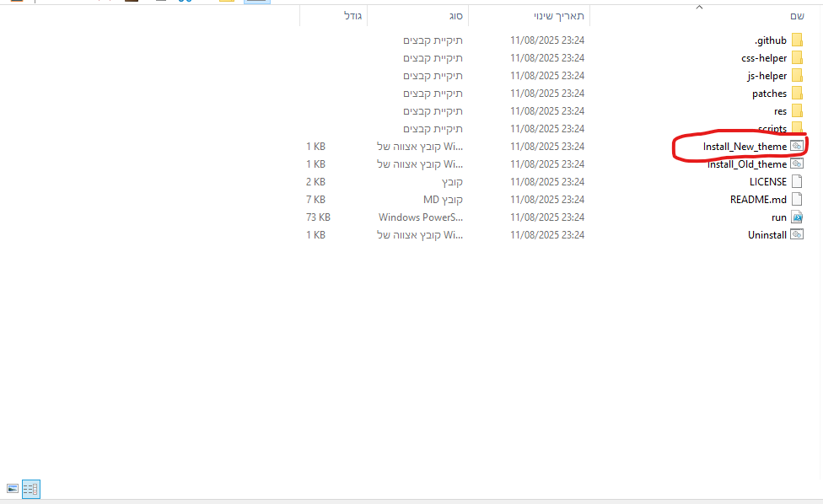823x504 pixels.
Task: Click the LICENSE blank file icon
Action: click(797, 181)
